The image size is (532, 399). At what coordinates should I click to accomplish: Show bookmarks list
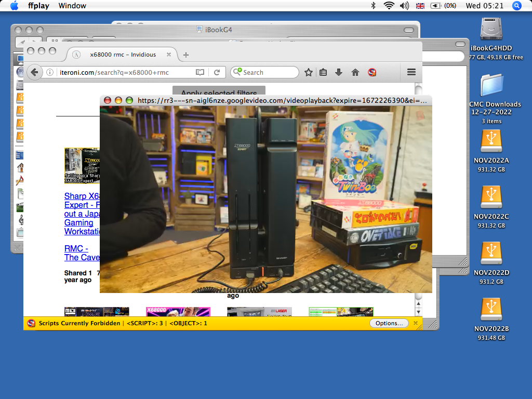pyautogui.click(x=323, y=72)
